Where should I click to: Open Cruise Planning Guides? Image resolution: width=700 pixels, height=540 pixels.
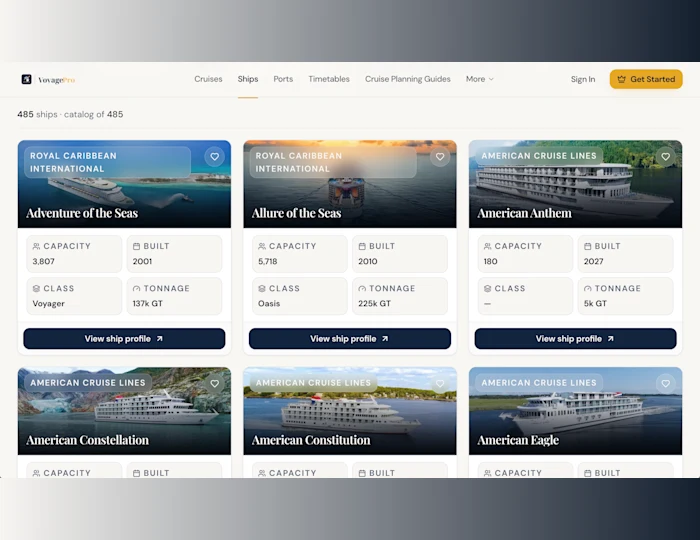click(x=408, y=79)
